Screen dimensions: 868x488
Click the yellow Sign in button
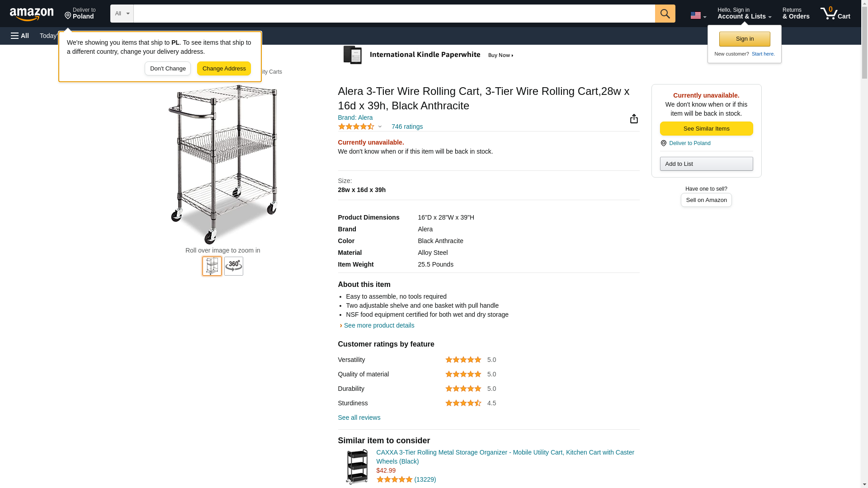[744, 39]
